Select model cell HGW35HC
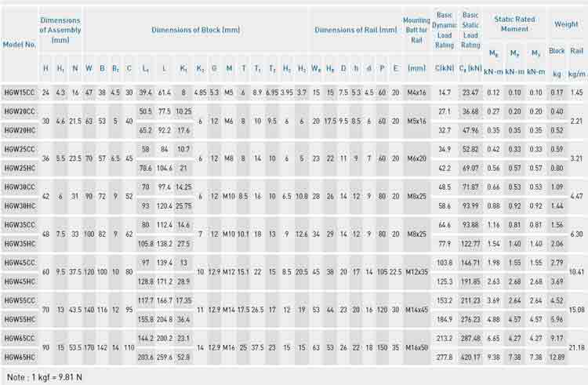This screenshot has width=588, height=385. (20, 244)
